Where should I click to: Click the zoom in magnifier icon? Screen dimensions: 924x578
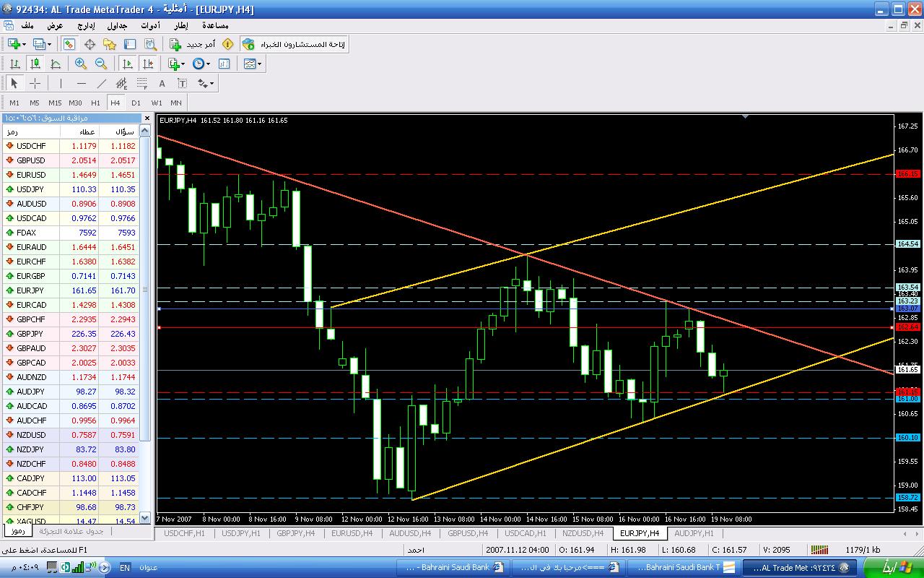tap(81, 64)
